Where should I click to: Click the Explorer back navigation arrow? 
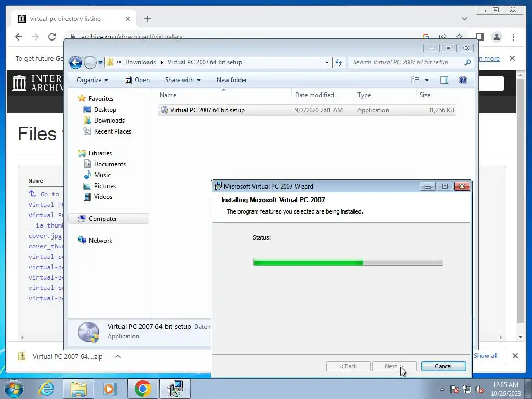click(x=75, y=62)
